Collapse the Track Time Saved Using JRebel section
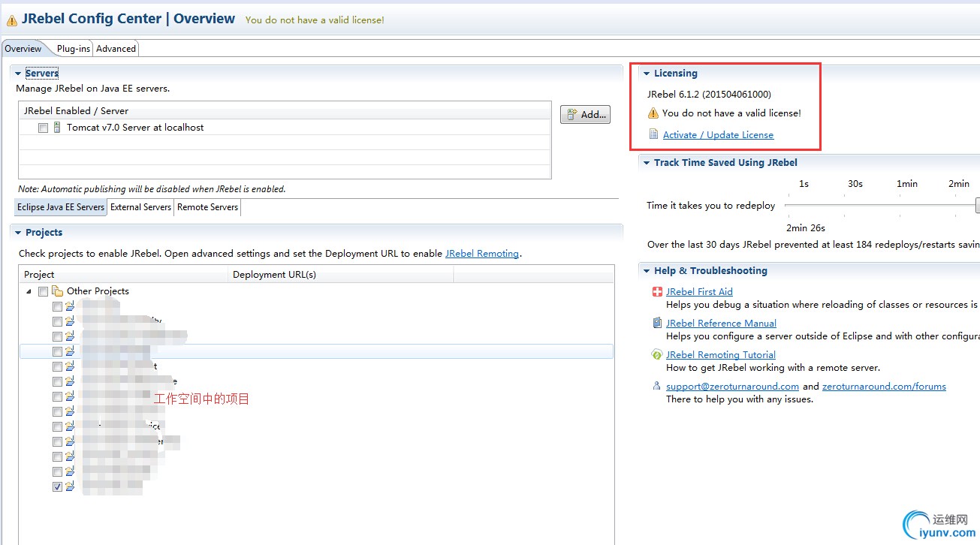Screen dimensions: 980x545 click(647, 163)
